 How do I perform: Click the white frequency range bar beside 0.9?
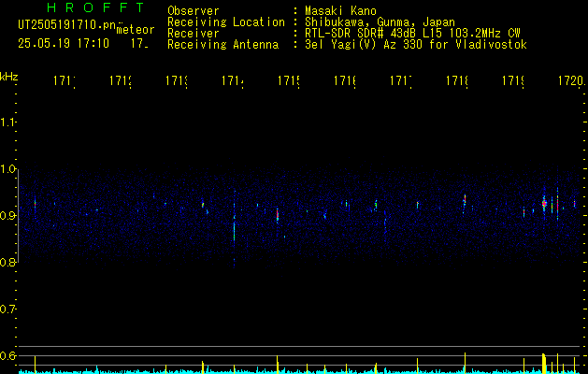[19, 216]
